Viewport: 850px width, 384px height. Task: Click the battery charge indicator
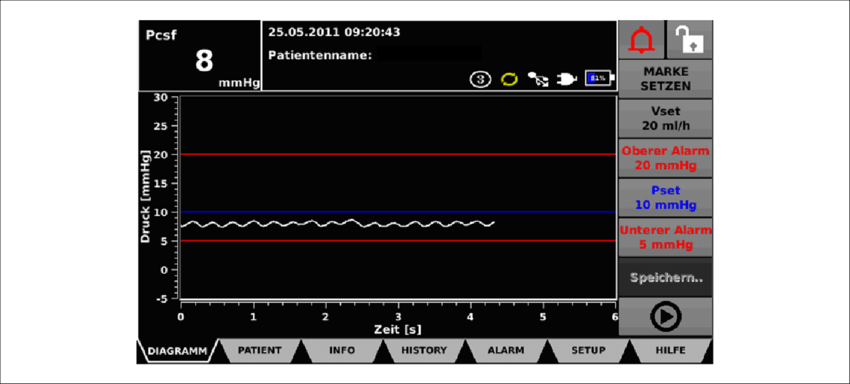[x=600, y=79]
